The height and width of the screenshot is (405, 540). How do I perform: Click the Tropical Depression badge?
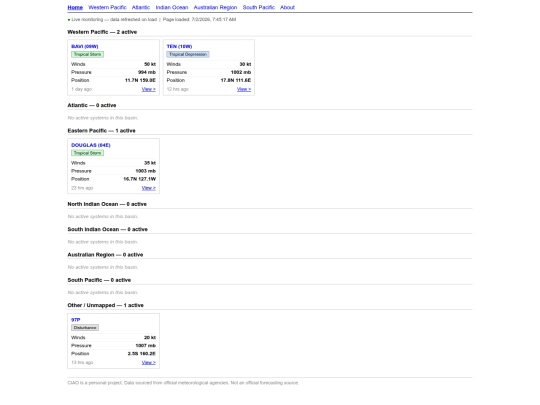pos(188,54)
